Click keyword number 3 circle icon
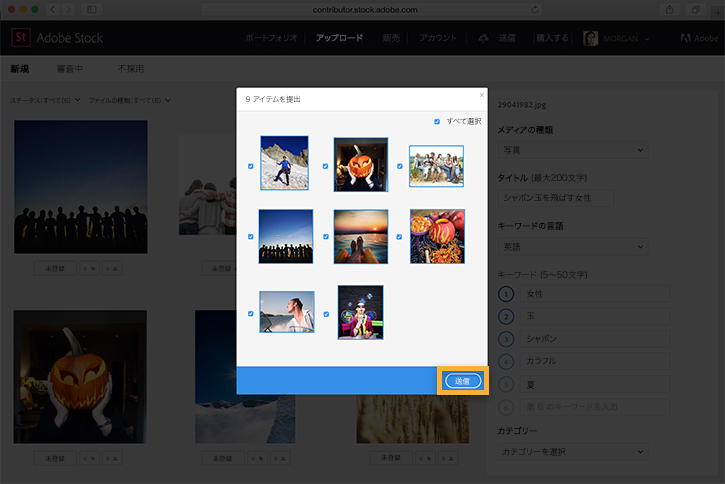 [506, 339]
